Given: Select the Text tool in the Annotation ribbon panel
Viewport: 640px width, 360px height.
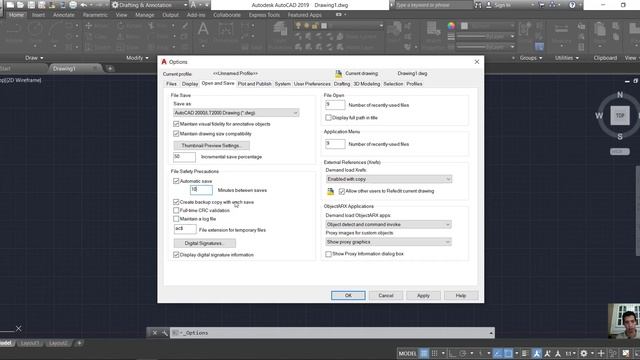Looking at the screenshot, I should pos(203,29).
